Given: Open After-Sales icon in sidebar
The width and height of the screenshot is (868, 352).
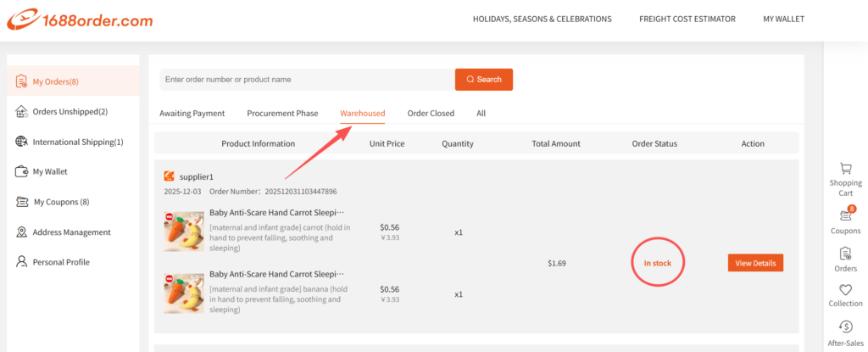Looking at the screenshot, I should (844, 327).
